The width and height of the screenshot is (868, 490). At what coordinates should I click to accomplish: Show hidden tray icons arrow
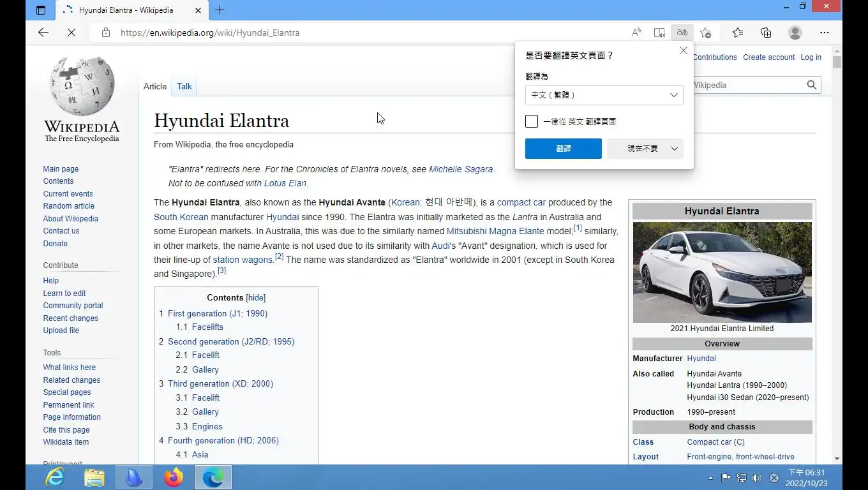(x=710, y=478)
